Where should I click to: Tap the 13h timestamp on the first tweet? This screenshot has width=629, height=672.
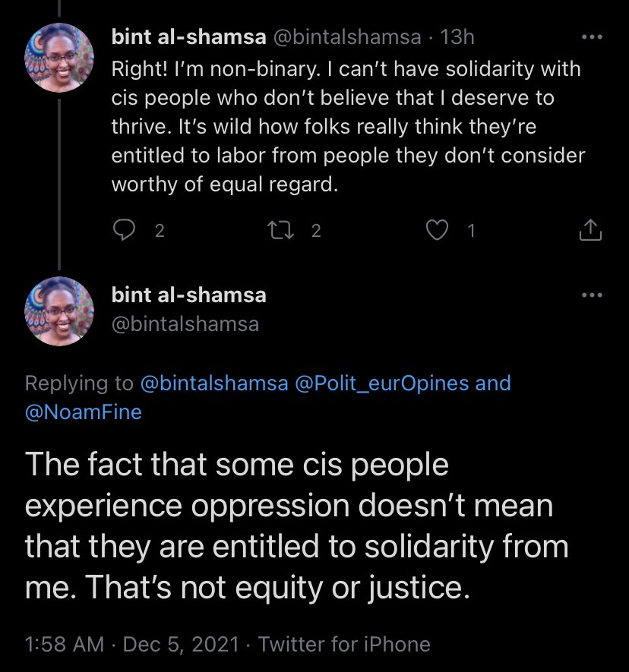pyautogui.click(x=457, y=36)
